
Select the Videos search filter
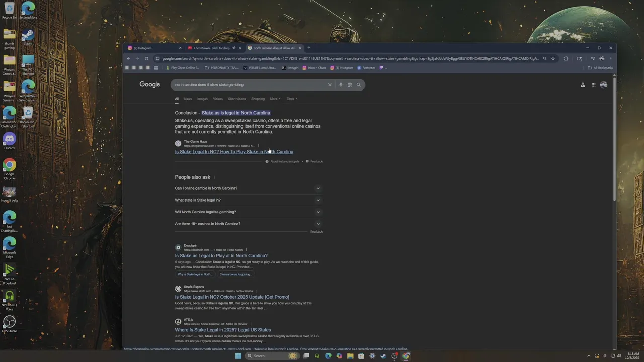218,99
